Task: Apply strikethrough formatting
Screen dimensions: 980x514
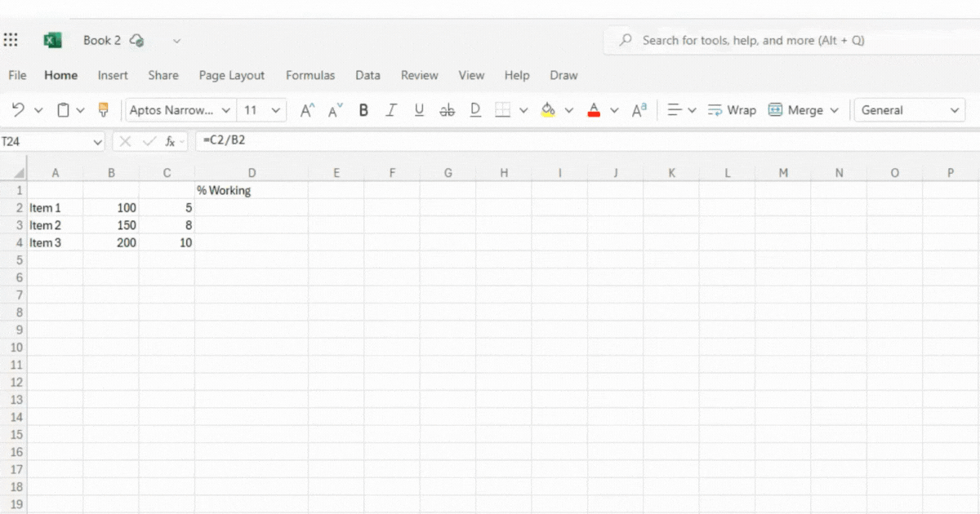Action: [446, 109]
